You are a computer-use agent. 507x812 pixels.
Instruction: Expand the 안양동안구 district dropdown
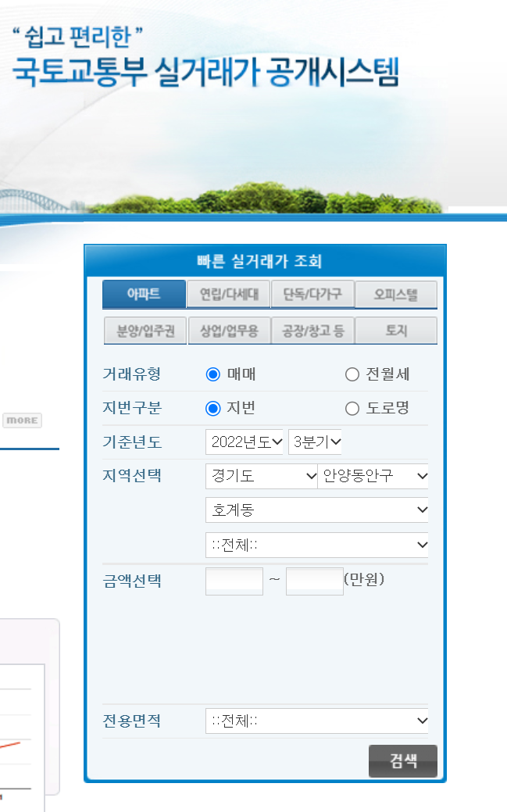[x=373, y=476]
